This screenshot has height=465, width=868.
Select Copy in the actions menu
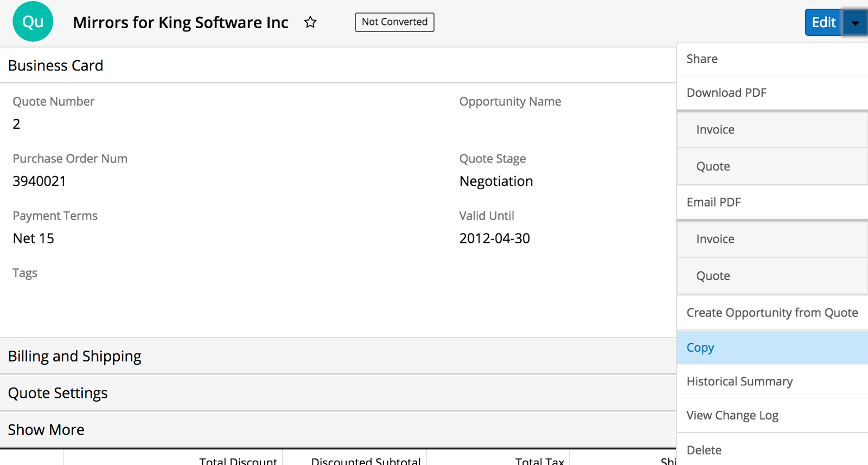click(700, 347)
